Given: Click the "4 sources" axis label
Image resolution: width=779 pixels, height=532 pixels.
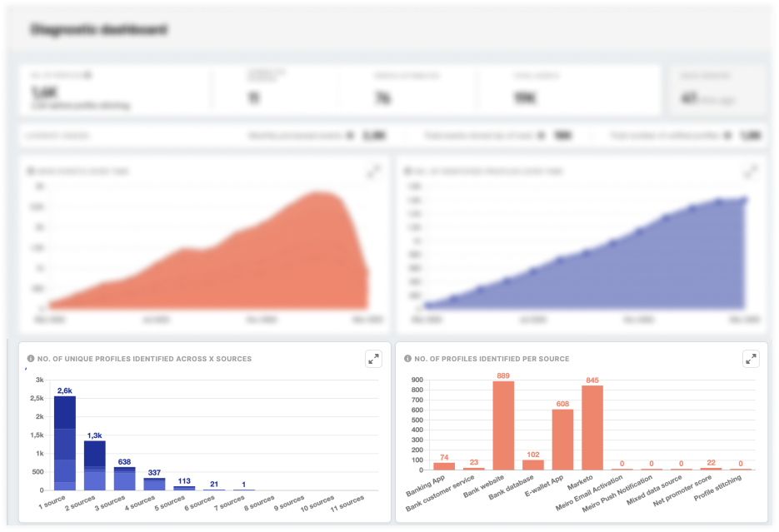Looking at the screenshot, I should [x=140, y=502].
